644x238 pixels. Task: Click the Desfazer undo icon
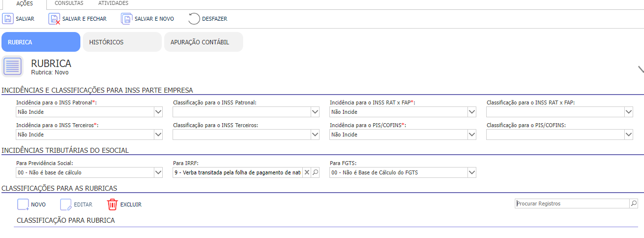click(194, 19)
